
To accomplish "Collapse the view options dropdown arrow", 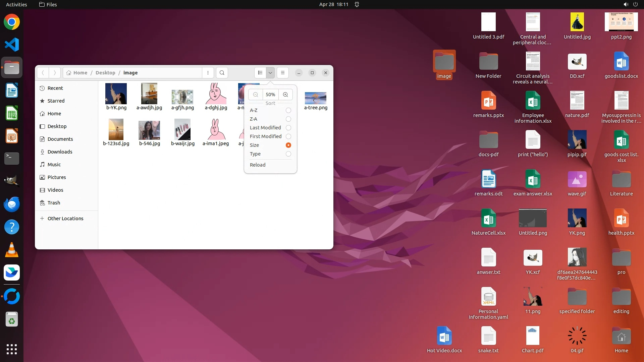I will pyautogui.click(x=270, y=73).
